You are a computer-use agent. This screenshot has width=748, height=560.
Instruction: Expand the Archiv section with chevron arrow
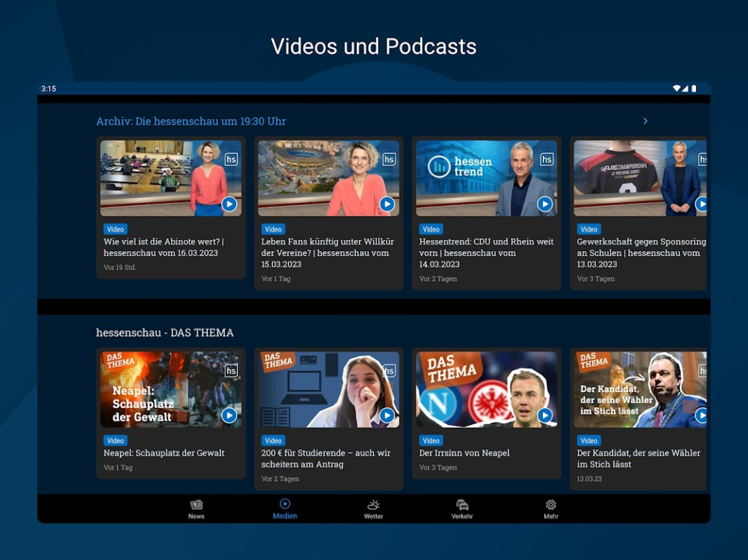(x=646, y=121)
